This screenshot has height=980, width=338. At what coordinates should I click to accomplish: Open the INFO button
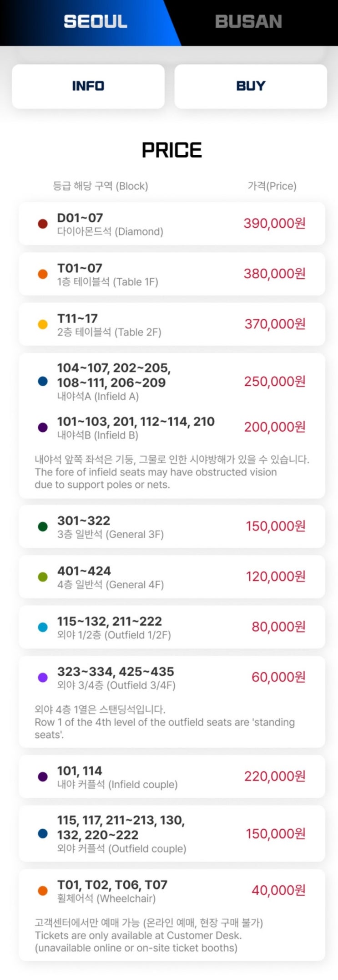[x=88, y=86]
